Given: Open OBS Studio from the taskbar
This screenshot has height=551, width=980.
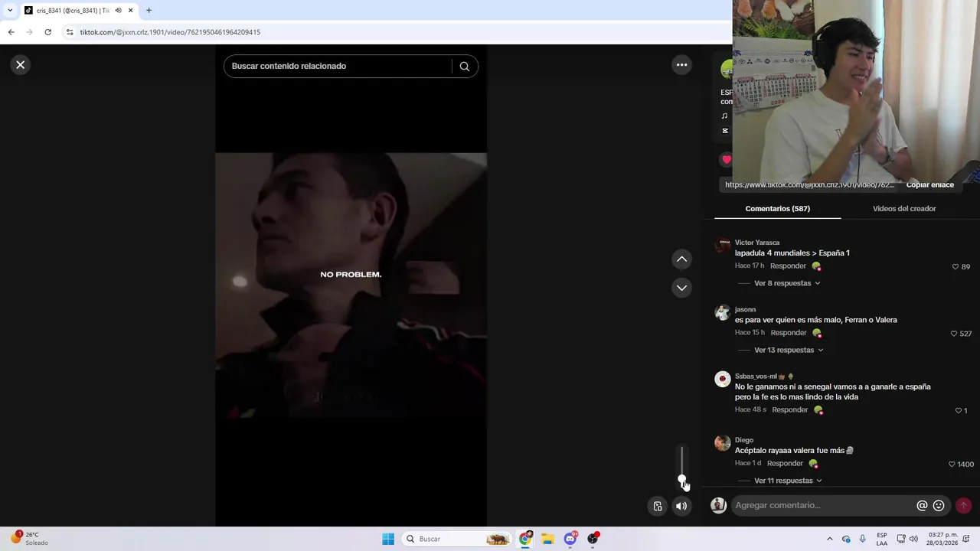Looking at the screenshot, I should pos(593,539).
